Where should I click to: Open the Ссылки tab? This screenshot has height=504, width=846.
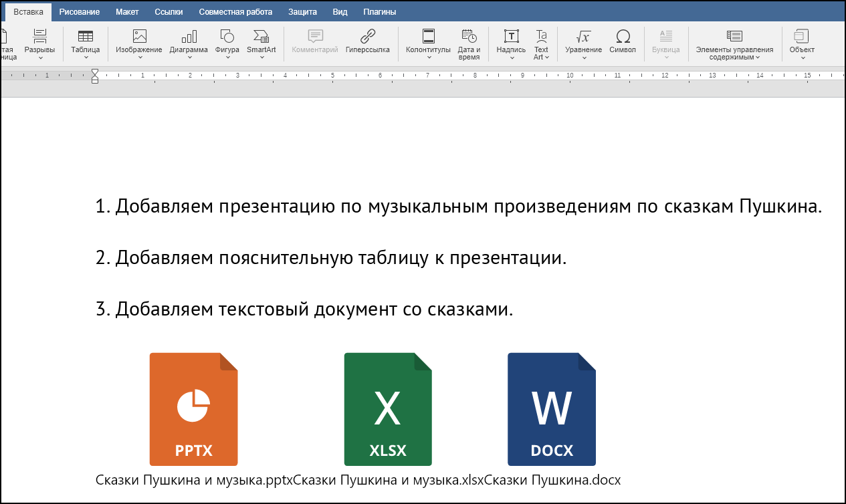(x=169, y=12)
